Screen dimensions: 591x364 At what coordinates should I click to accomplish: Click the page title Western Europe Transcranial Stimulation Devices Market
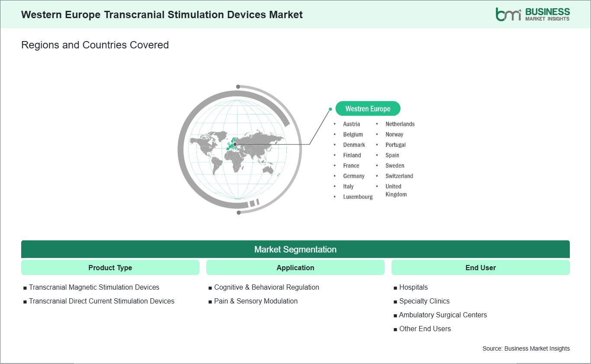(162, 15)
